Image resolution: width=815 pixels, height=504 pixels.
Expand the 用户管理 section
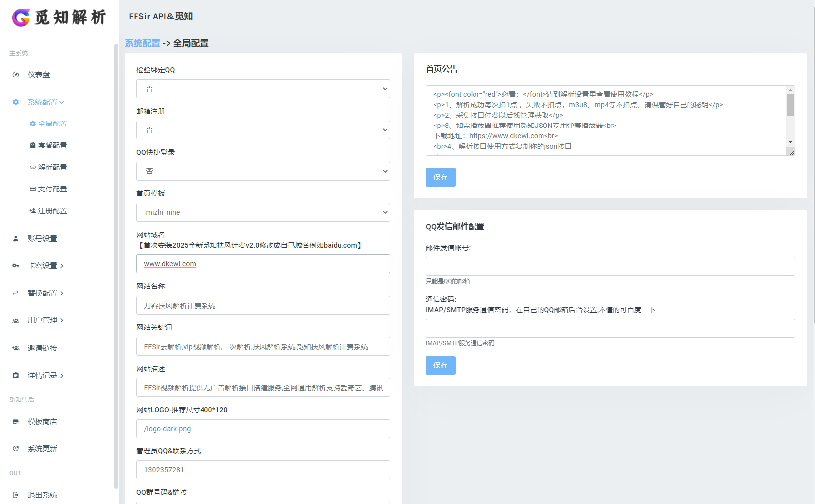[x=42, y=320]
